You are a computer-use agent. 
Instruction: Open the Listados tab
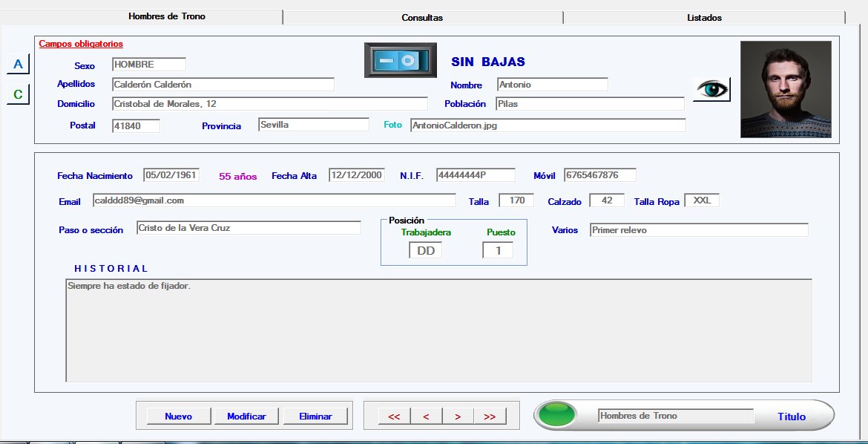704,17
